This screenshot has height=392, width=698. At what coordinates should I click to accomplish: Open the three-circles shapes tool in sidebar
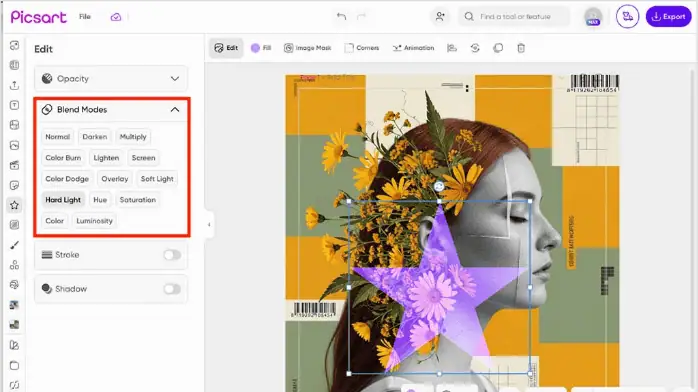[x=14, y=265]
